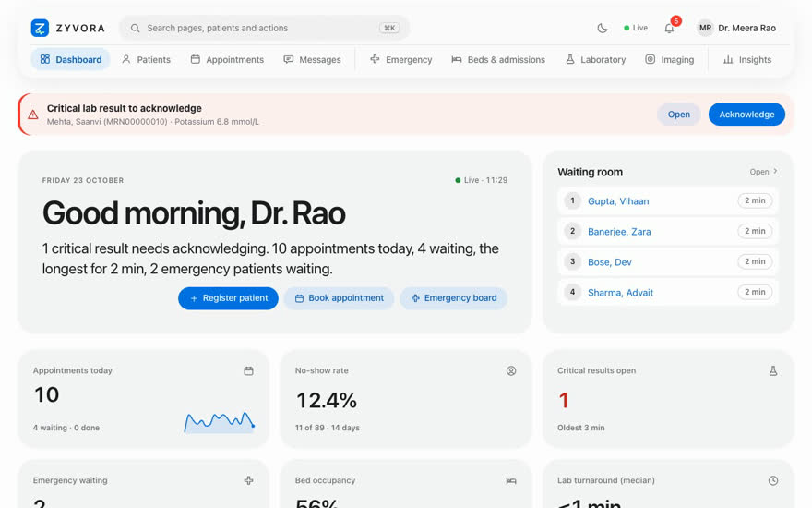Open the Beds & admissions tab
Image resolution: width=812 pixels, height=508 pixels.
tap(498, 60)
